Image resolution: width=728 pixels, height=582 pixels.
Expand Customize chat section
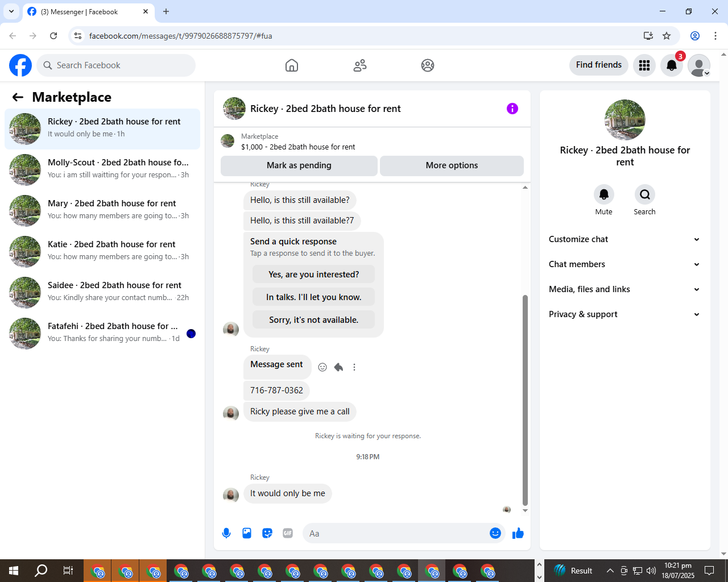coord(624,239)
